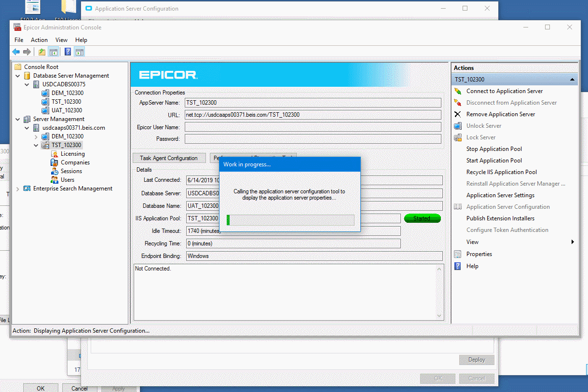Open the File menu
The image size is (588, 392).
(19, 40)
